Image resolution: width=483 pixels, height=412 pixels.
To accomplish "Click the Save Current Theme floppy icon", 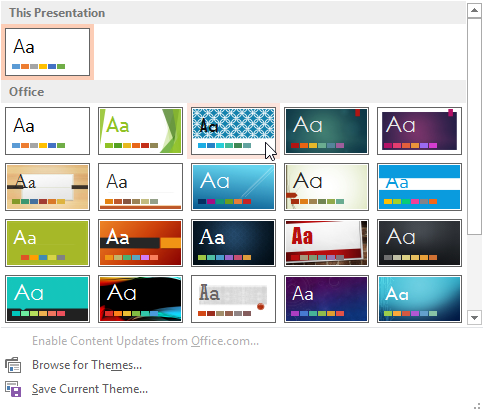I will click(x=13, y=389).
